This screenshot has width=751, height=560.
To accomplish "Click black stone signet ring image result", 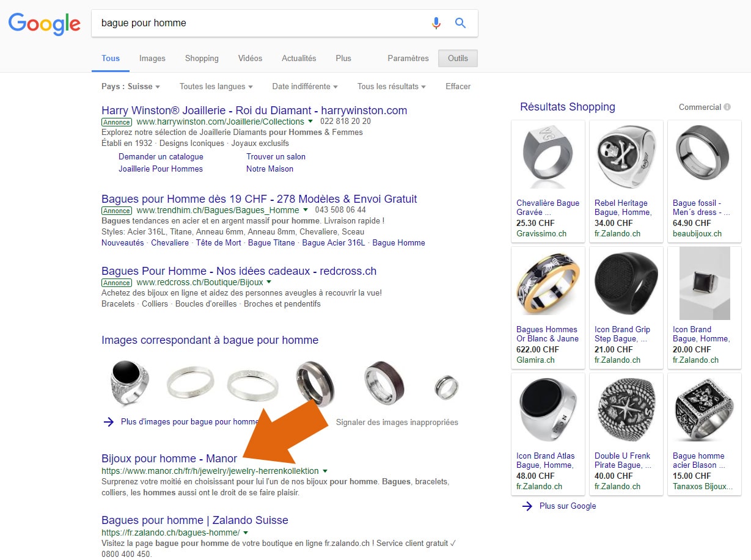I will [x=130, y=382].
